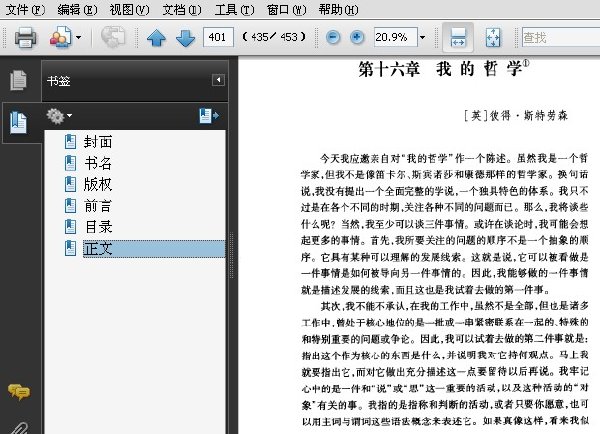Click the zoom percentage field 20.9%
The width and height of the screenshot is (600, 434).
(x=395, y=37)
